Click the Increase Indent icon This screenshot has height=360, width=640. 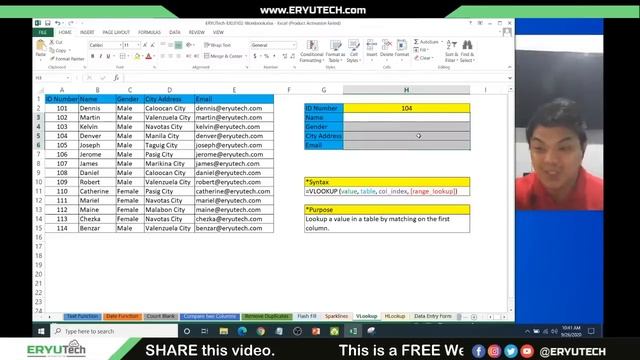click(x=196, y=56)
